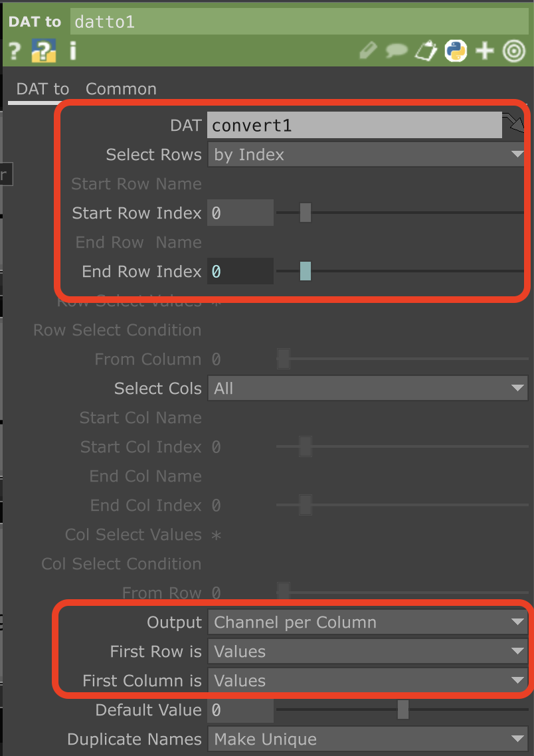Select the DAT to parameter tab
This screenshot has width=534, height=756.
click(x=43, y=89)
